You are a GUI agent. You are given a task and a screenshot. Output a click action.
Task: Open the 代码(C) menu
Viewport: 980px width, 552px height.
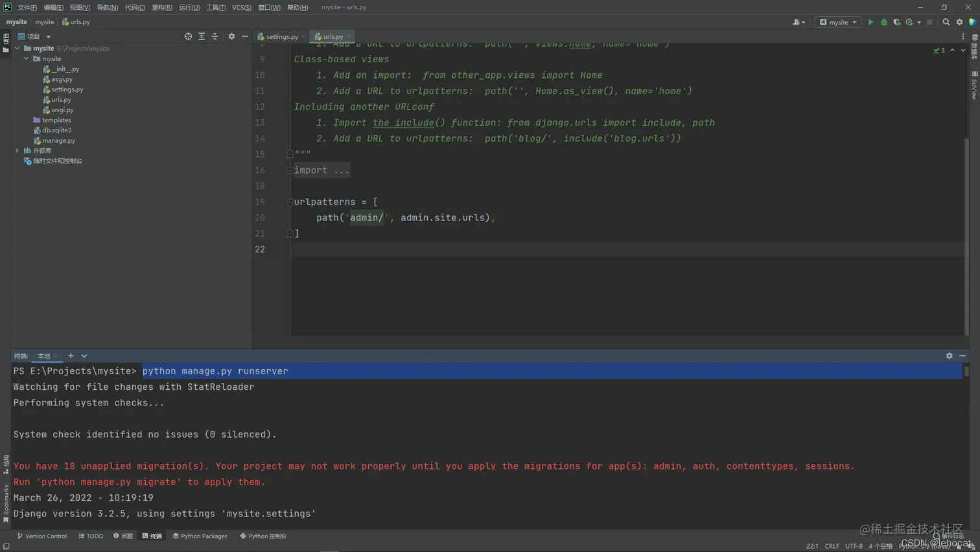coord(135,7)
